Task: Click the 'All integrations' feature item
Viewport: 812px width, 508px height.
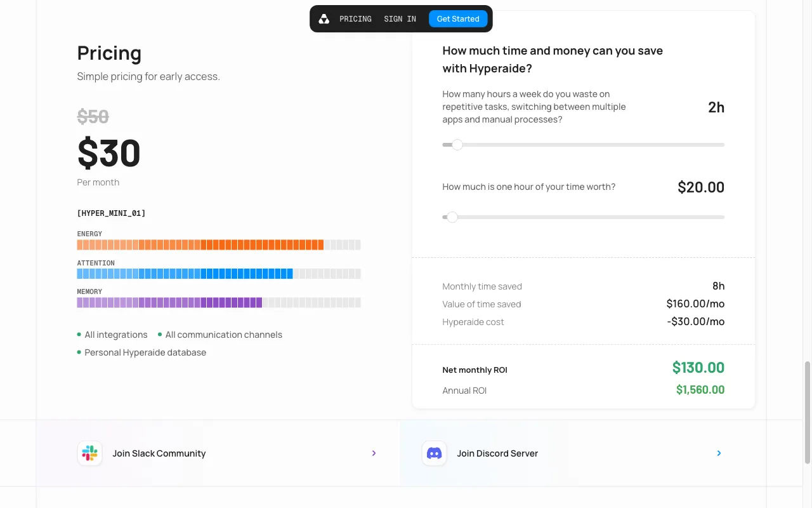Action: (x=113, y=335)
